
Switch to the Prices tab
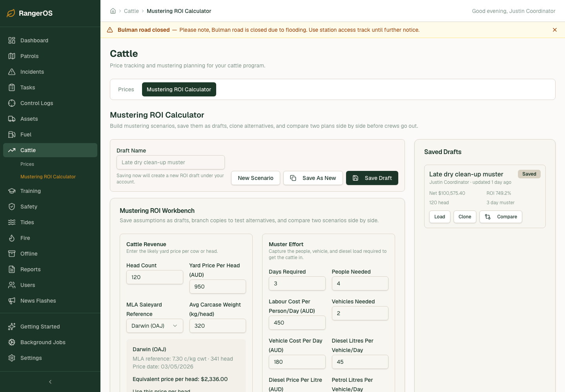[126, 89]
